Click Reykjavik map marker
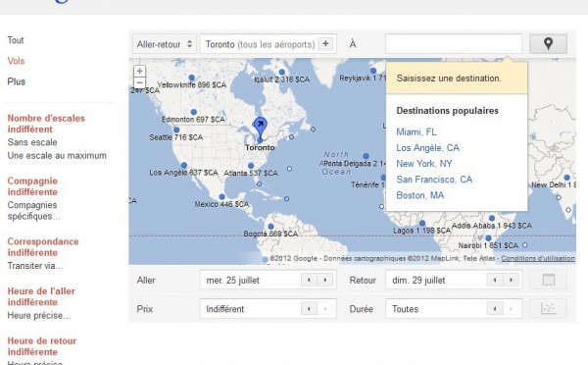 (373, 71)
